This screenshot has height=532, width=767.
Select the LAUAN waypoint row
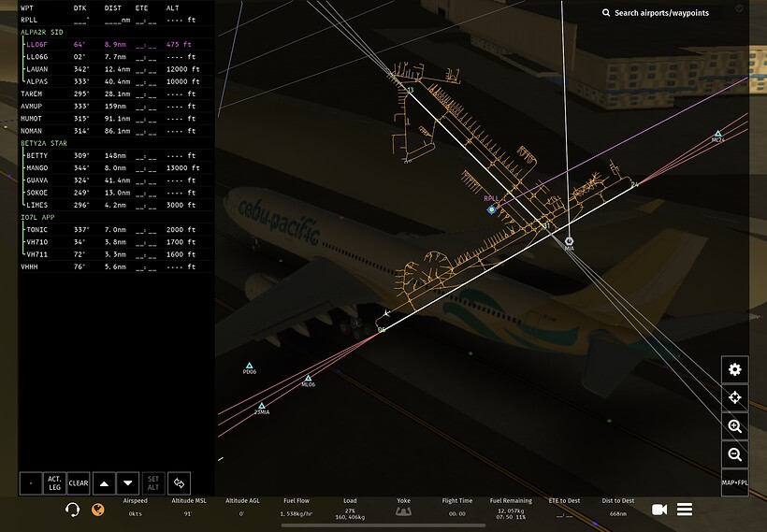(x=116, y=69)
